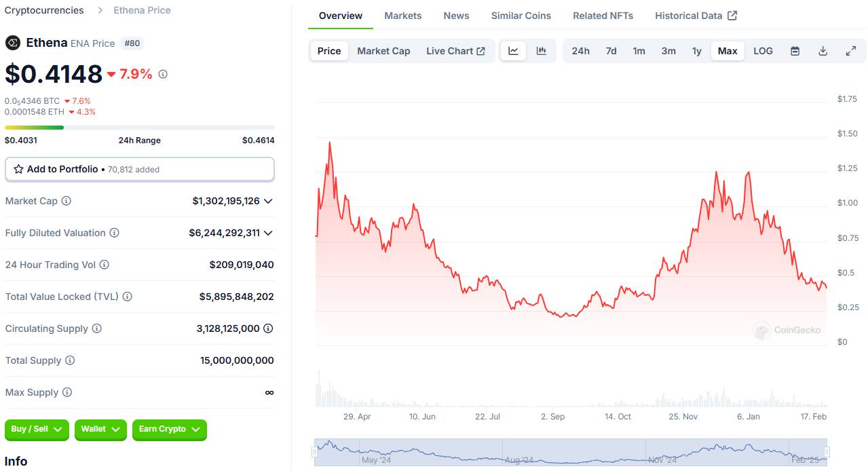Screen dimensions: 868x471
Task: Click the $1,302,195,126 market cap value
Action: tap(226, 201)
